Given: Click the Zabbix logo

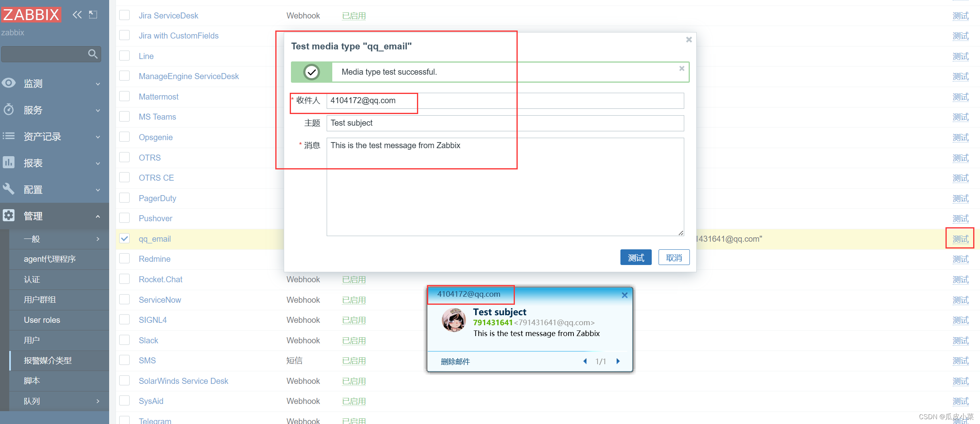Looking at the screenshot, I should (31, 15).
